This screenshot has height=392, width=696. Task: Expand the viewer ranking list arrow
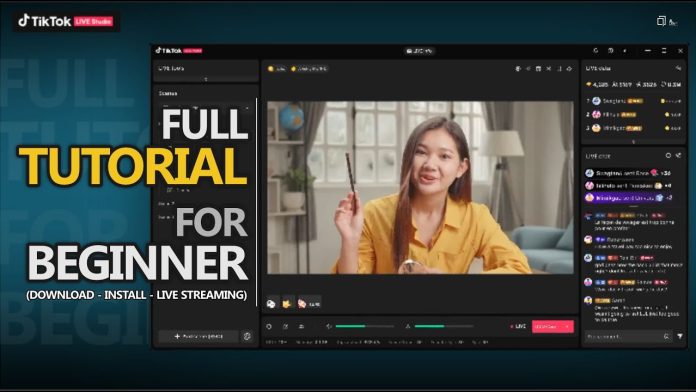(633, 142)
